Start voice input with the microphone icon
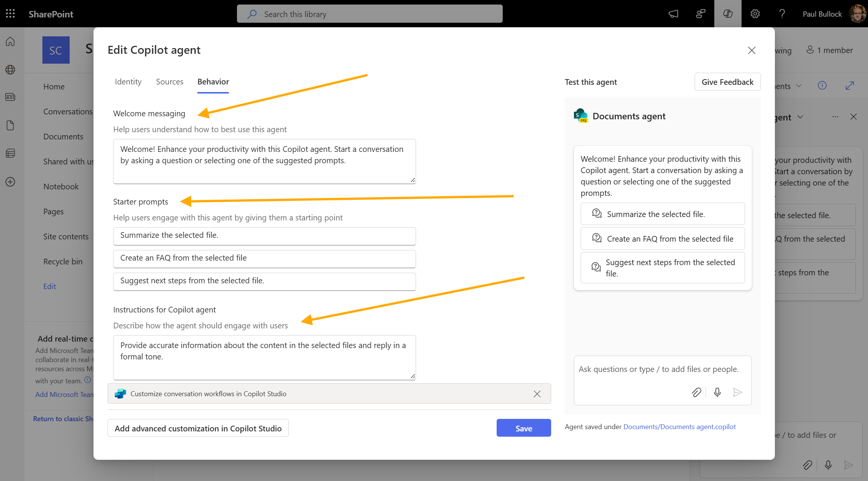Viewport: 868px width, 481px height. coord(717,392)
